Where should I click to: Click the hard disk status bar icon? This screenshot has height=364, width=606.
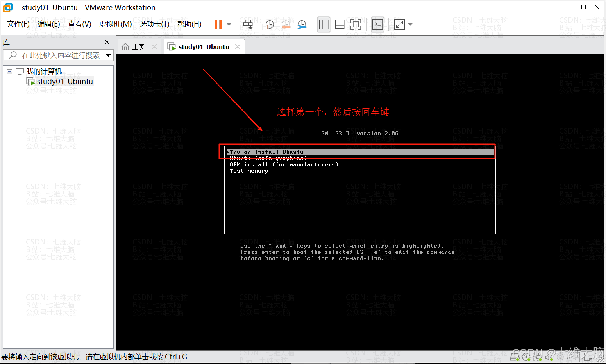click(515, 357)
